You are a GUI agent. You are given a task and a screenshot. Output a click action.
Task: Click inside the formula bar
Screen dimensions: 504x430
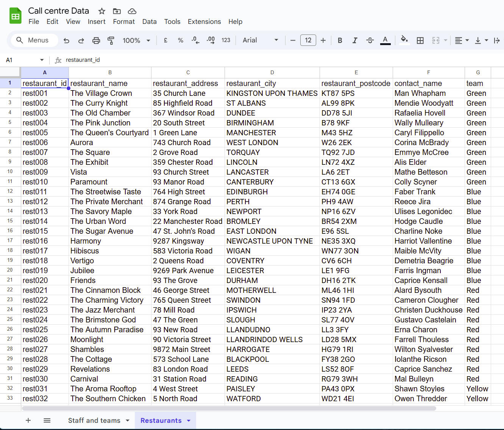151,59
